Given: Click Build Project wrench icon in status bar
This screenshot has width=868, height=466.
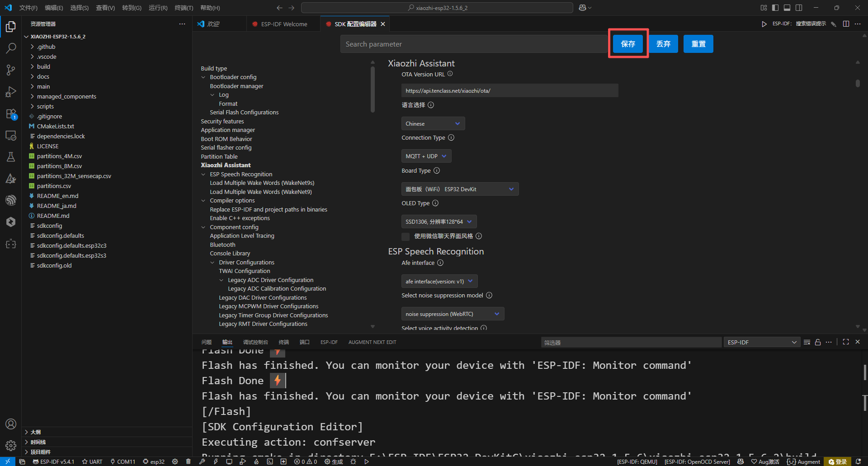Looking at the screenshot, I should pyautogui.click(x=202, y=461).
